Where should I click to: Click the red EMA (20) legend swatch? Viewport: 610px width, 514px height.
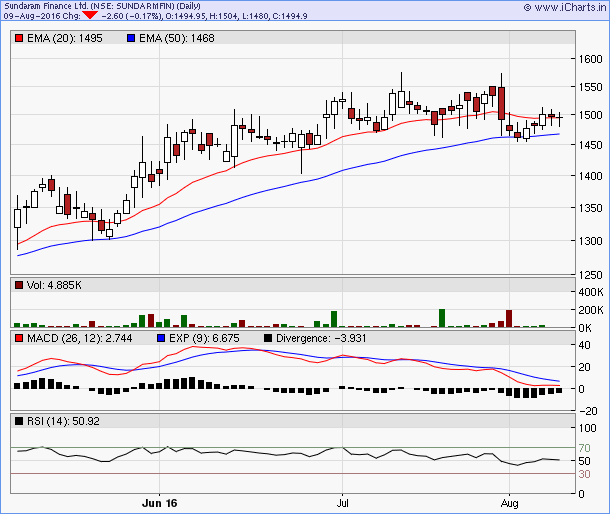[19, 38]
